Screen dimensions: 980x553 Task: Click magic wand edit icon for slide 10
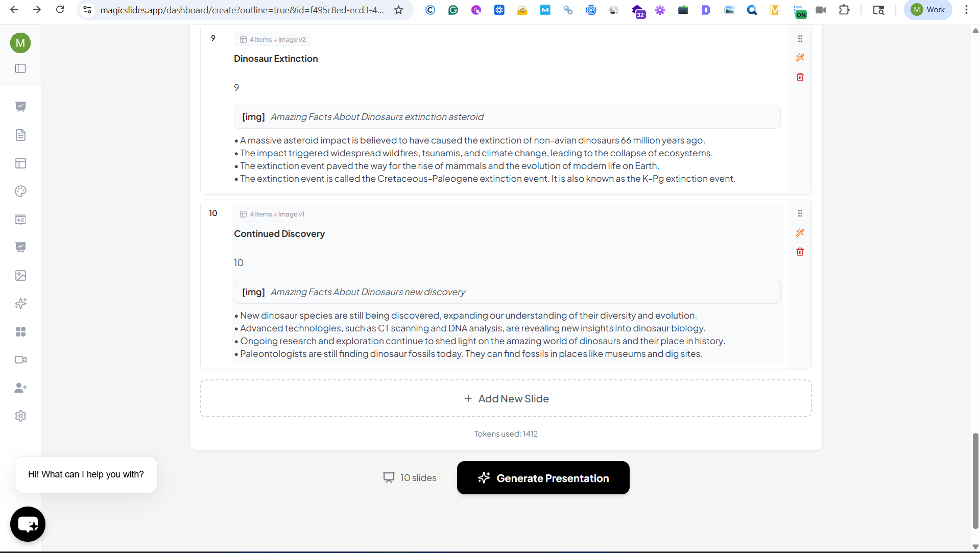tap(800, 233)
